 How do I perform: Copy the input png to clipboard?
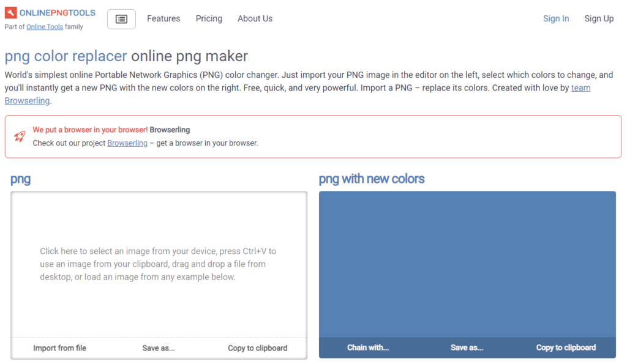tap(257, 348)
